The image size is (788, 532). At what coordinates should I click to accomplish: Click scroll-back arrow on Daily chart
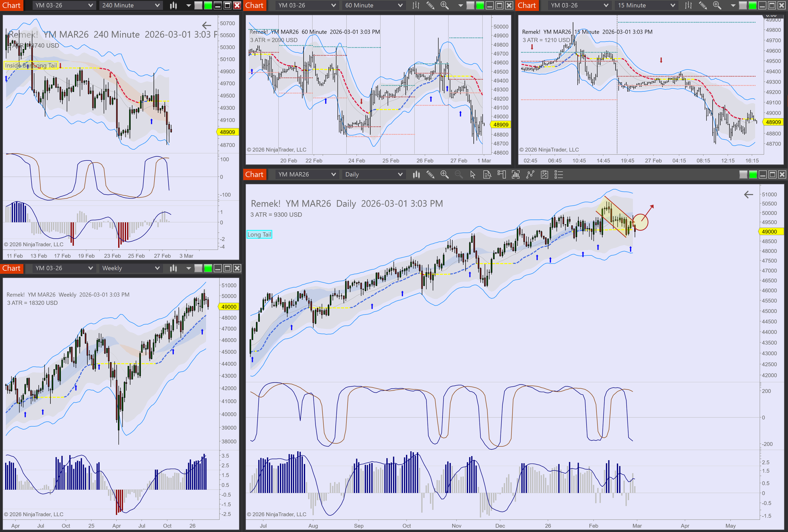coord(748,194)
